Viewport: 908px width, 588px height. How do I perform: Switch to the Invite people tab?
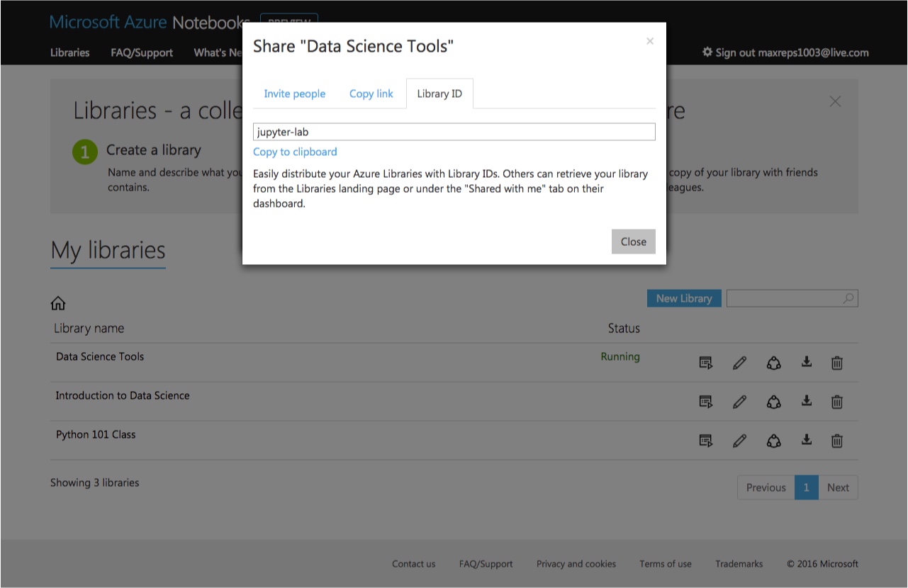pos(295,94)
